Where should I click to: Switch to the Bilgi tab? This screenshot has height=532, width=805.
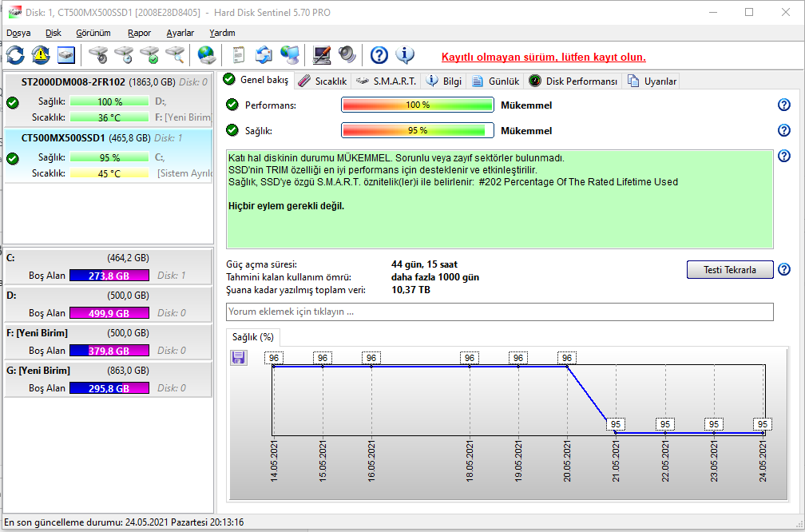point(445,81)
